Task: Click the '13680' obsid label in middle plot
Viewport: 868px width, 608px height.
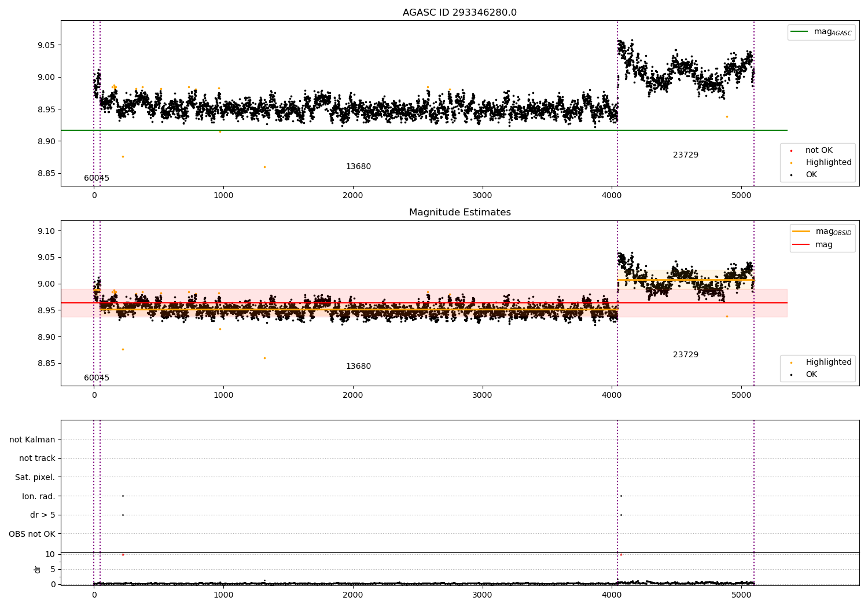Action: coord(358,367)
